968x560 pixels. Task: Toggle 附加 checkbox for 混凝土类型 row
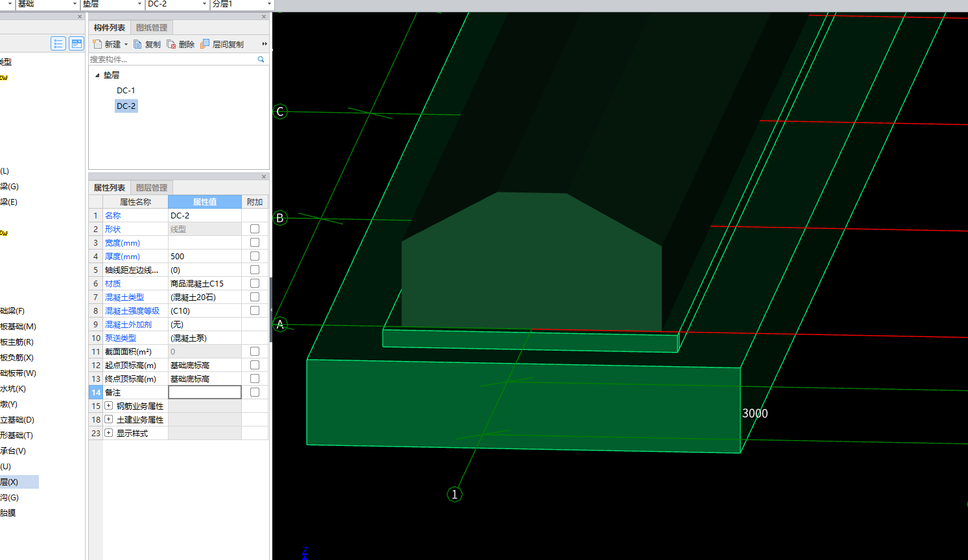tap(255, 297)
